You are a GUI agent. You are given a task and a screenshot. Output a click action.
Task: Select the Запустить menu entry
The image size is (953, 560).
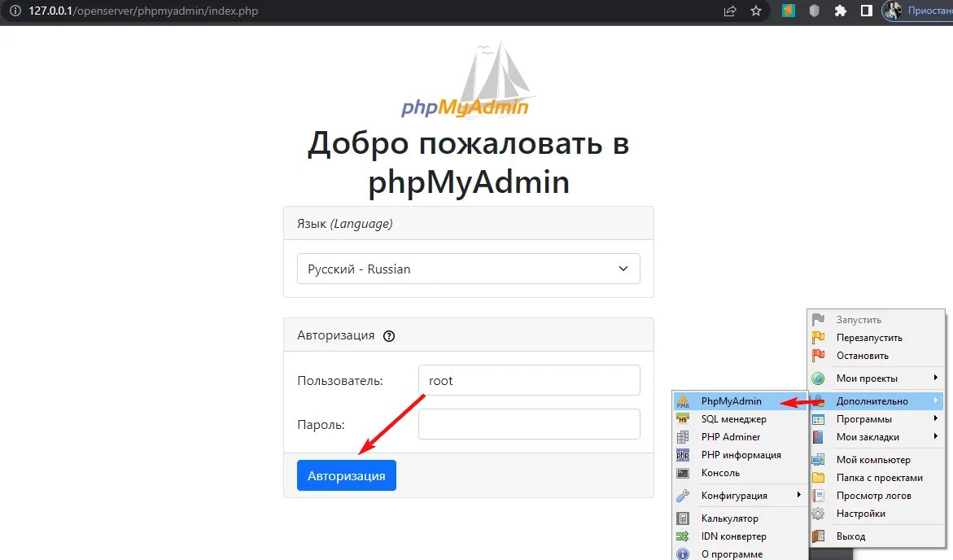point(876,320)
